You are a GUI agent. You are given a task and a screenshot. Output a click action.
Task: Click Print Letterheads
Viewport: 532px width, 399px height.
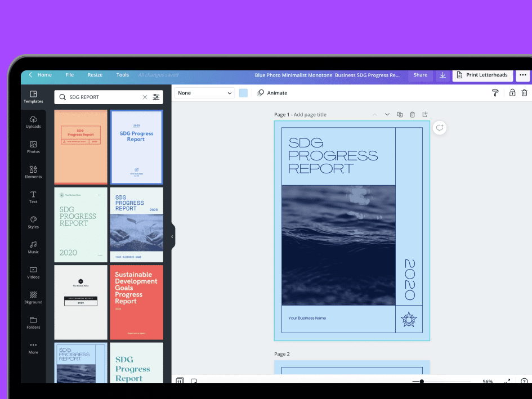click(482, 74)
